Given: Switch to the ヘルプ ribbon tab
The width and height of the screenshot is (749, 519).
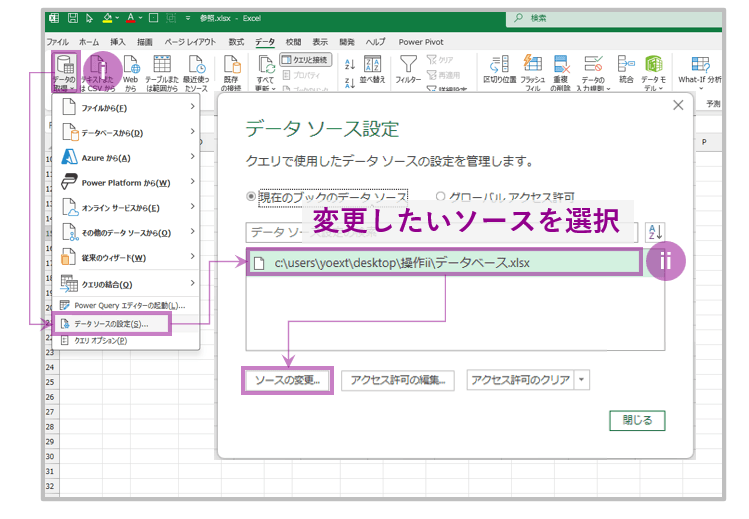Looking at the screenshot, I should click(375, 42).
